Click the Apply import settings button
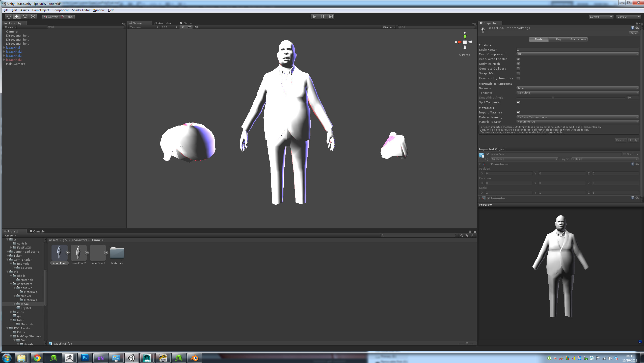644x363 pixels. (633, 140)
